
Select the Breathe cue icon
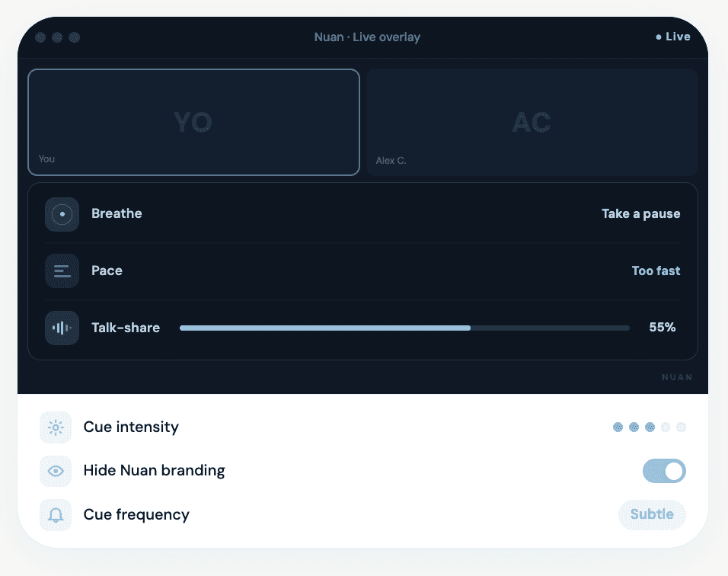pos(62,214)
